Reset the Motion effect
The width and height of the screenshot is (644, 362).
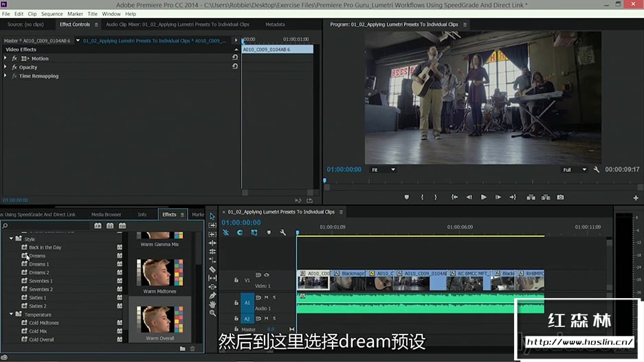[235, 58]
